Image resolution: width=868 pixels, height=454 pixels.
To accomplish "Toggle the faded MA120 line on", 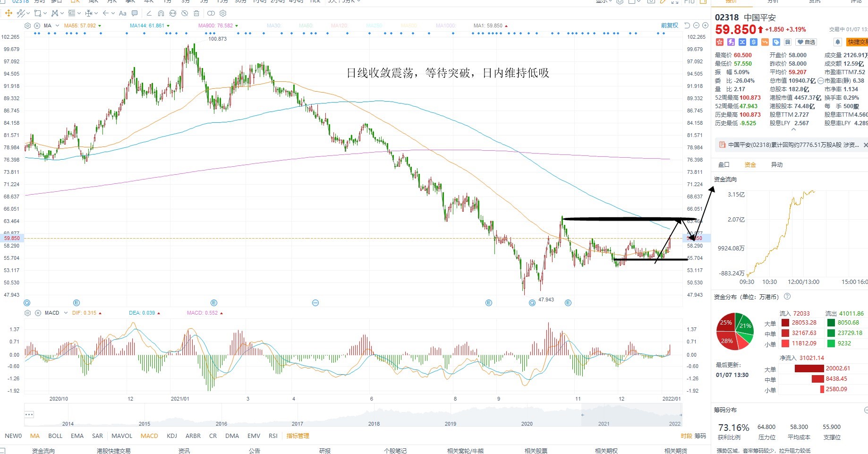I will [x=340, y=26].
